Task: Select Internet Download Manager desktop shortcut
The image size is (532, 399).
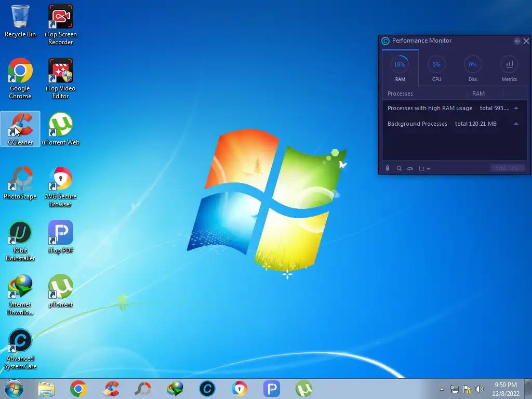Action: [x=20, y=295]
